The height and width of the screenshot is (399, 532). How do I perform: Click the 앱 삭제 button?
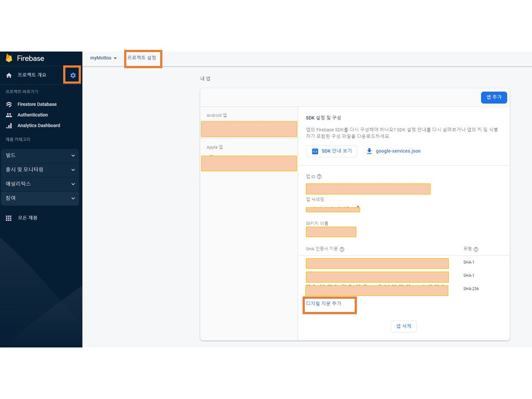tap(403, 326)
